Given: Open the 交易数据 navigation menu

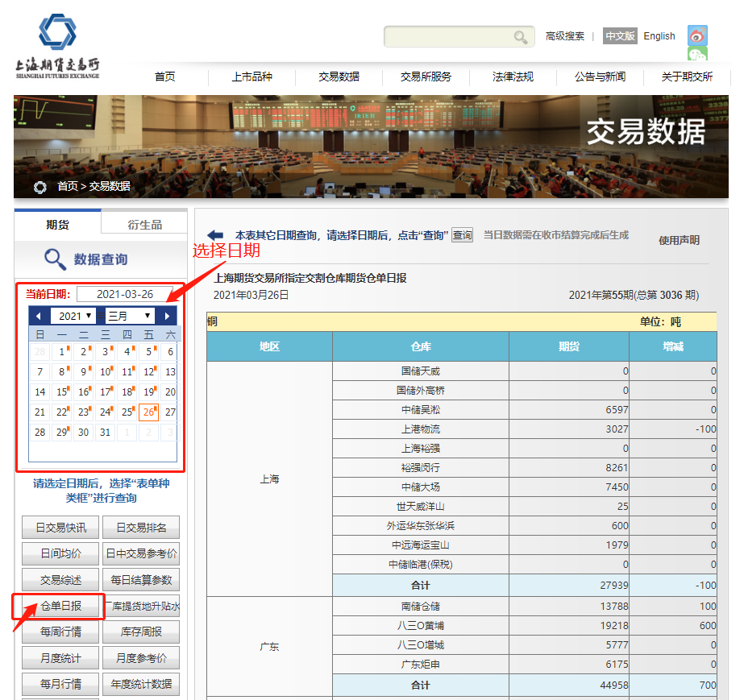Looking at the screenshot, I should [339, 77].
